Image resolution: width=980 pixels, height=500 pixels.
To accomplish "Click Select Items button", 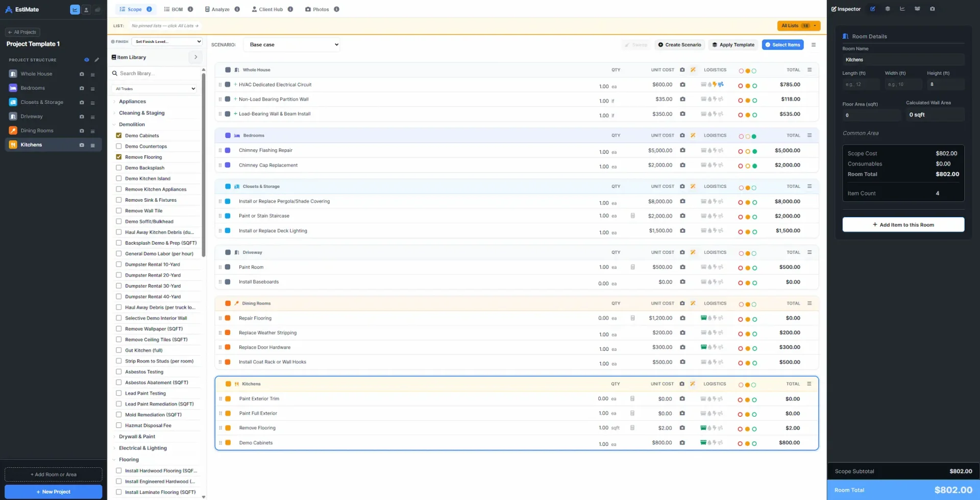I will coord(782,45).
